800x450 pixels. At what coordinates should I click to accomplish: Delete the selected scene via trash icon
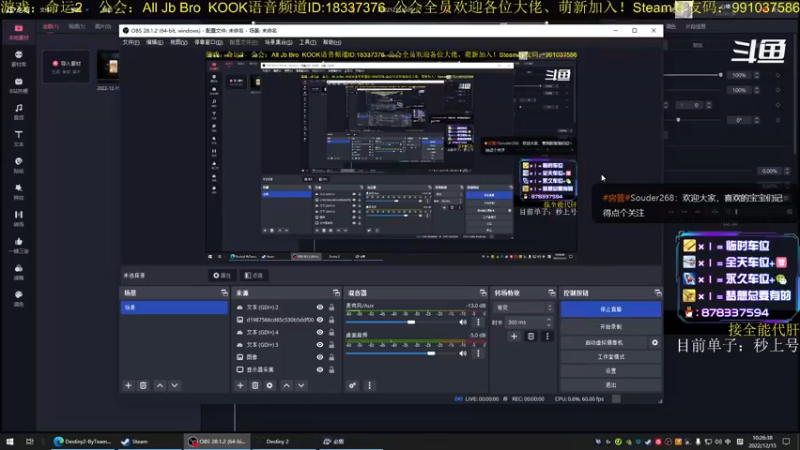point(143,385)
